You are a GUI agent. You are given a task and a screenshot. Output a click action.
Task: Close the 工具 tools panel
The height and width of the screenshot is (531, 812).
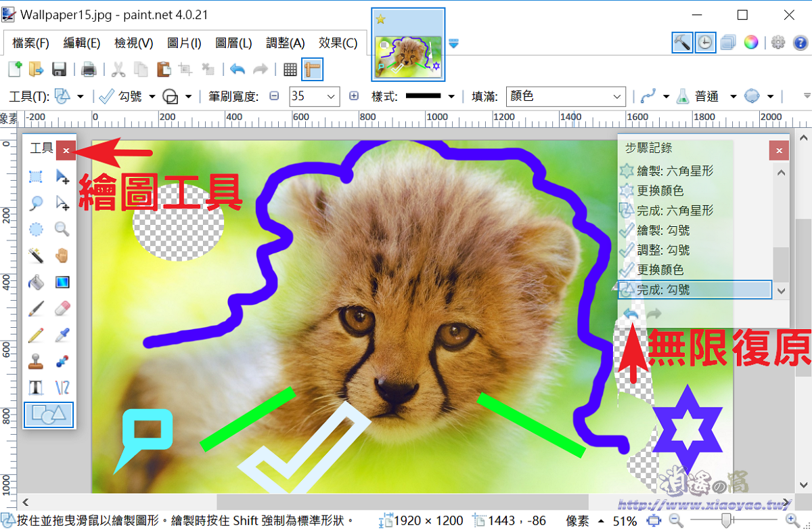66,150
